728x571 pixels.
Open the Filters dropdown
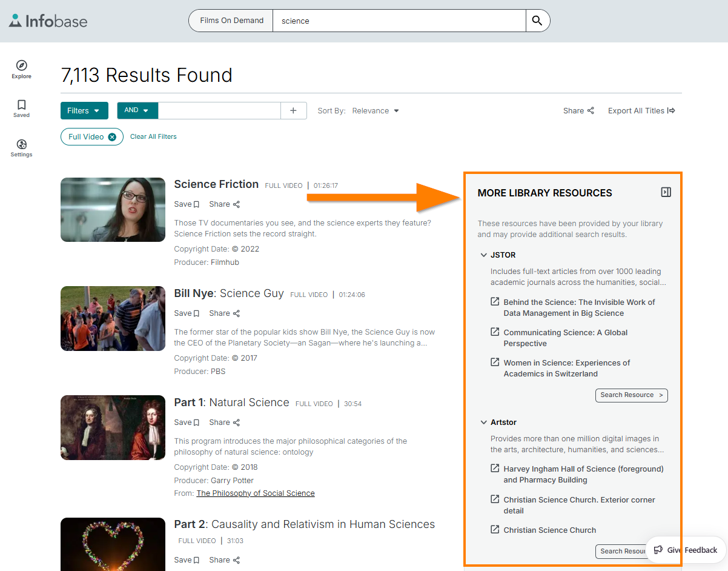(x=84, y=110)
